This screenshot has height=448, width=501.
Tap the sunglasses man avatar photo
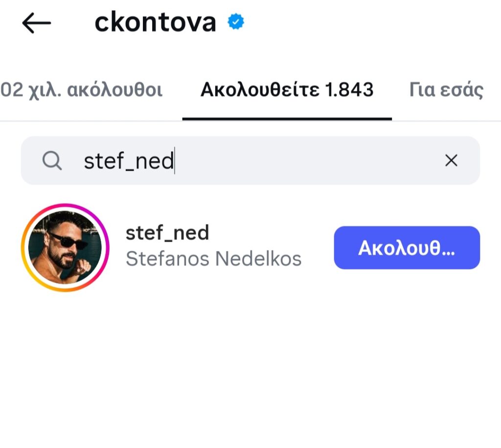coord(65,247)
